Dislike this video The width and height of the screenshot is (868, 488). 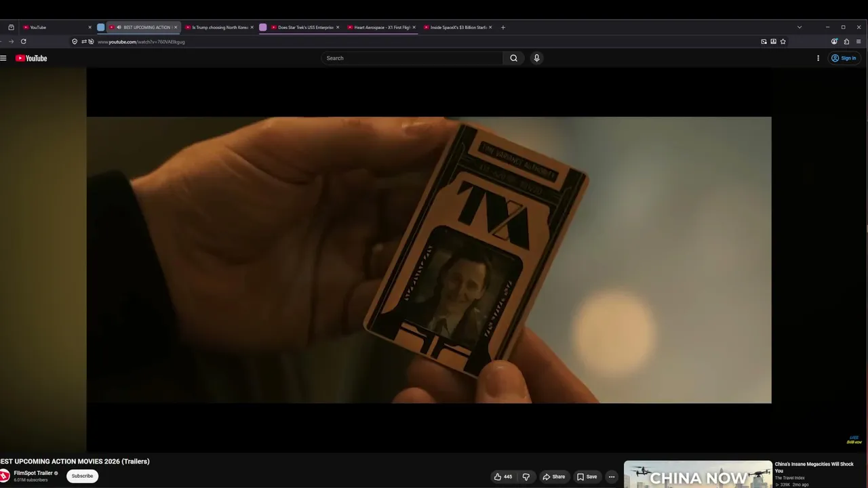pyautogui.click(x=526, y=476)
